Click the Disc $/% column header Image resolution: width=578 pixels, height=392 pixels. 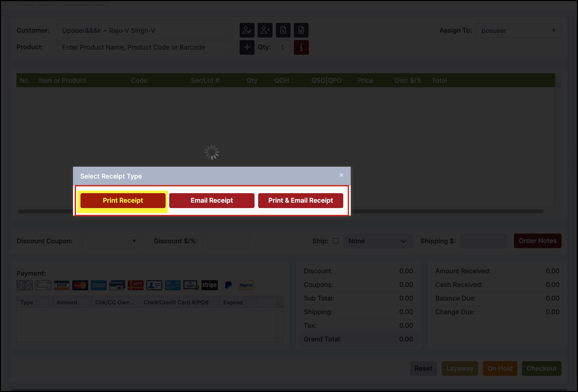(x=408, y=80)
